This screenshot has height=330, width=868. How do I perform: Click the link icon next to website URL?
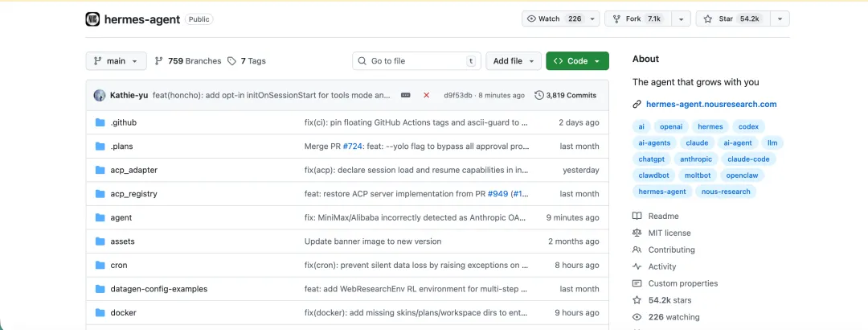[x=637, y=105]
